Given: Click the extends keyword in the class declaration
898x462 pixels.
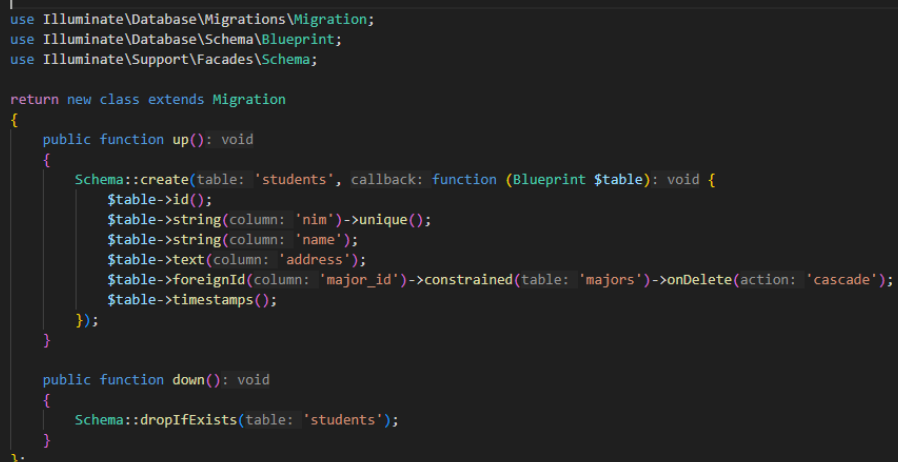Looking at the screenshot, I should (176, 99).
